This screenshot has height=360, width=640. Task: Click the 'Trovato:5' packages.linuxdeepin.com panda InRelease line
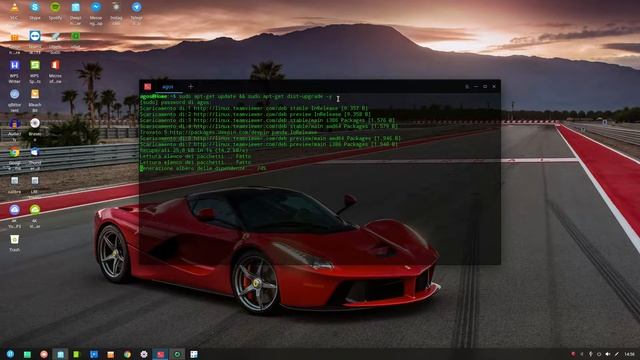pyautogui.click(x=229, y=132)
